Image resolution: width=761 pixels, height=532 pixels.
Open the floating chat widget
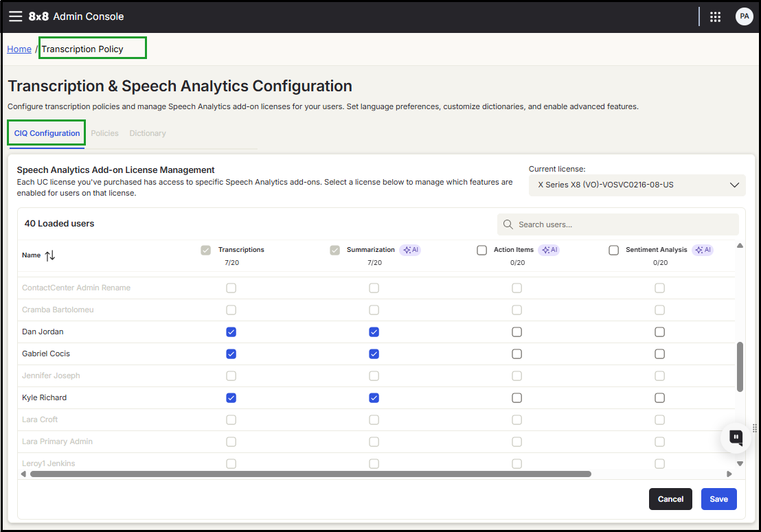coord(736,437)
